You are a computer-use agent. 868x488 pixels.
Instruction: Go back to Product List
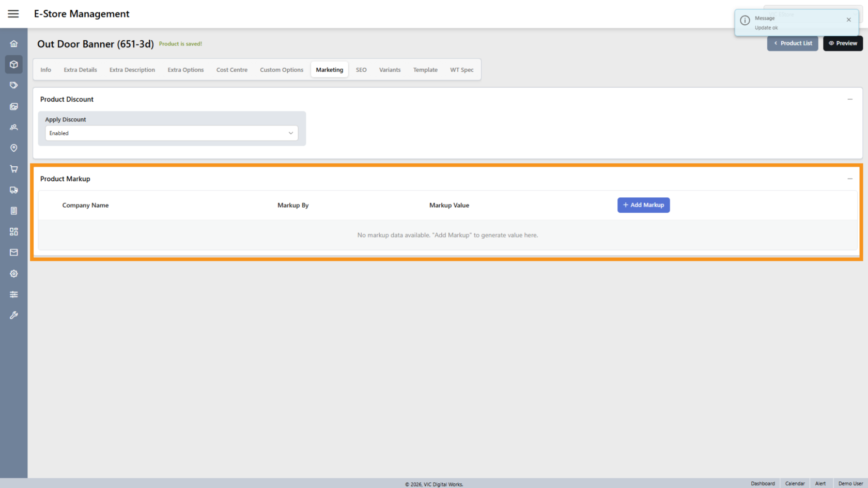[793, 43]
